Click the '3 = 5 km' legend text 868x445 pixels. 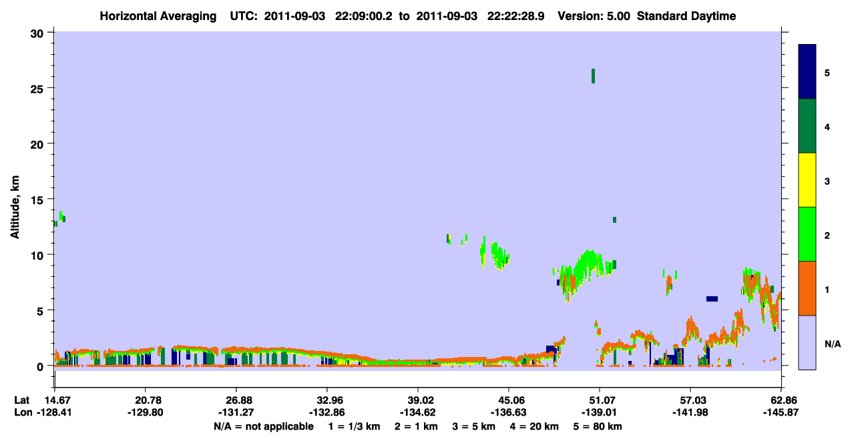coord(474,426)
